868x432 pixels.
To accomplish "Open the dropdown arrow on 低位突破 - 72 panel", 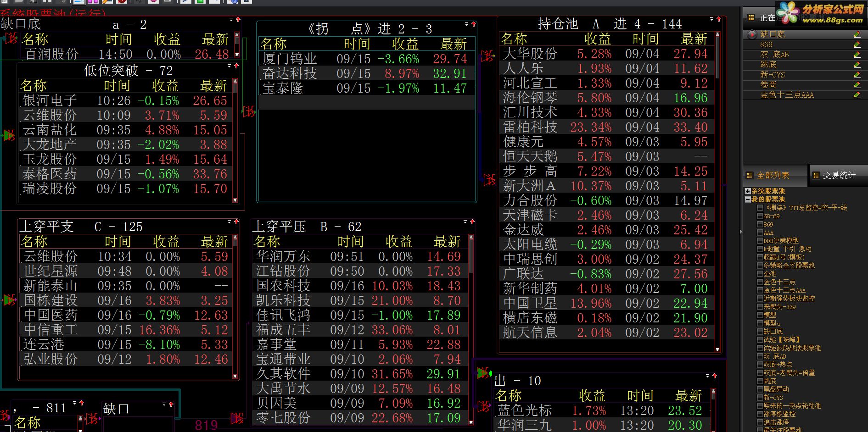I will point(230,66).
